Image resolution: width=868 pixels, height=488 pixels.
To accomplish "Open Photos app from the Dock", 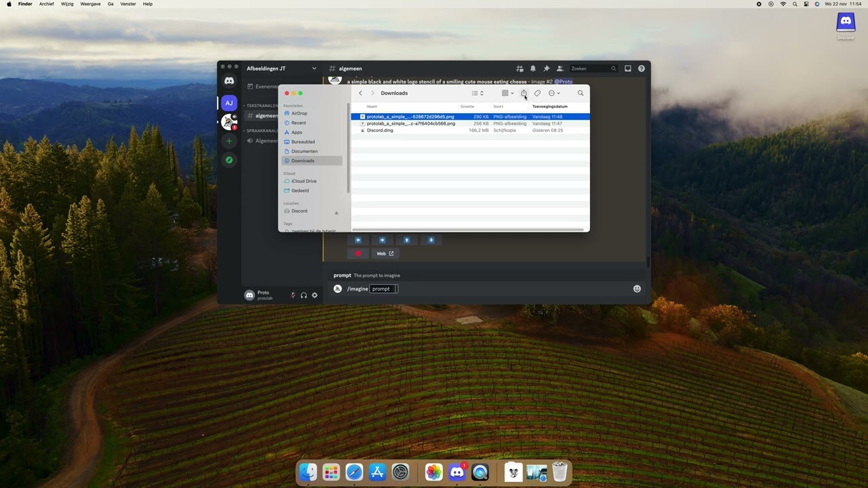I will click(x=434, y=472).
